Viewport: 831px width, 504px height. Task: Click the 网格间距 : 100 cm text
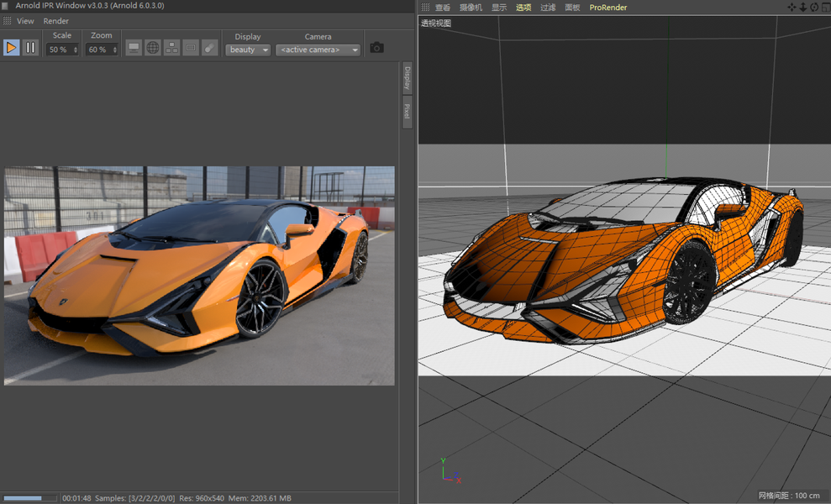pyautogui.click(x=789, y=496)
